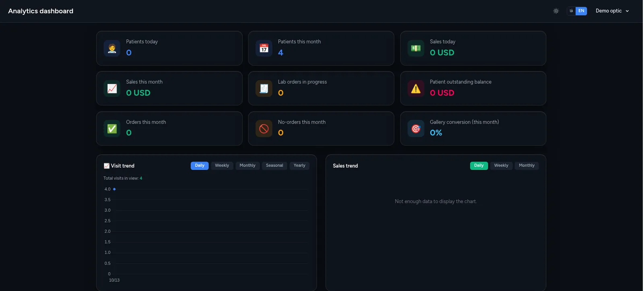Image resolution: width=644 pixels, height=291 pixels.
Task: Select Weekly in Visit trend
Action: (222, 165)
